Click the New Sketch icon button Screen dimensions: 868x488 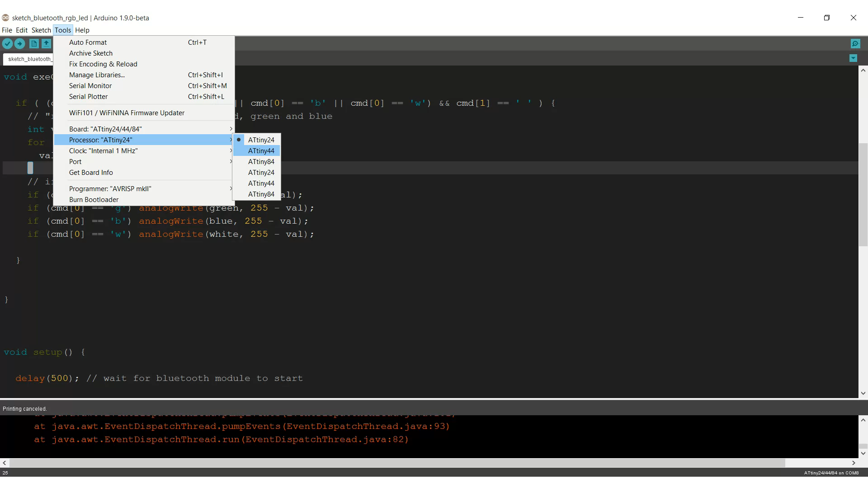tap(34, 43)
